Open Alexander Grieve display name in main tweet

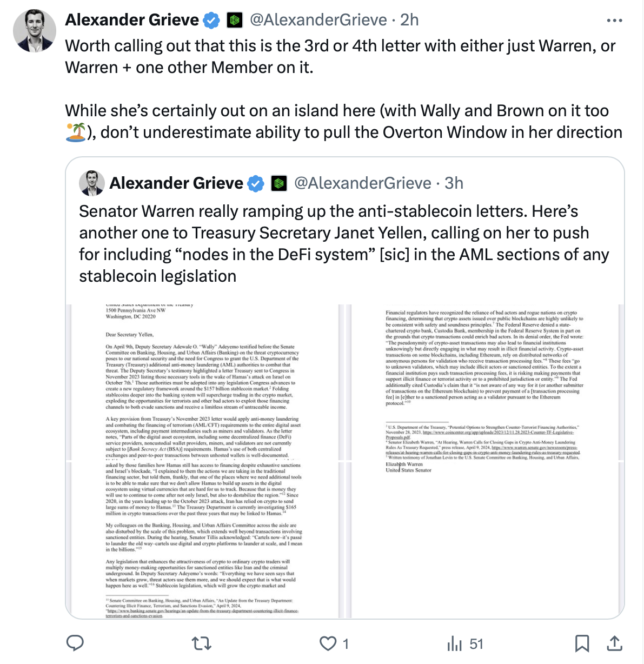point(132,20)
